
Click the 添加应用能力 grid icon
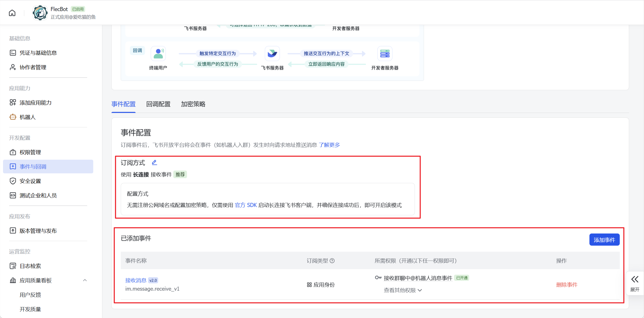point(13,102)
